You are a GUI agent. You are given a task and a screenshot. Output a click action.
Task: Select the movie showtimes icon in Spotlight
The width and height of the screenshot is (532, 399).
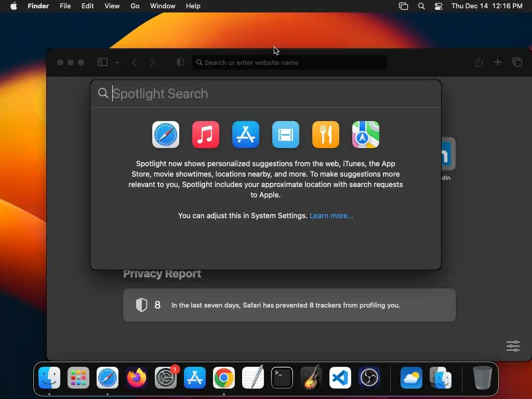(286, 135)
